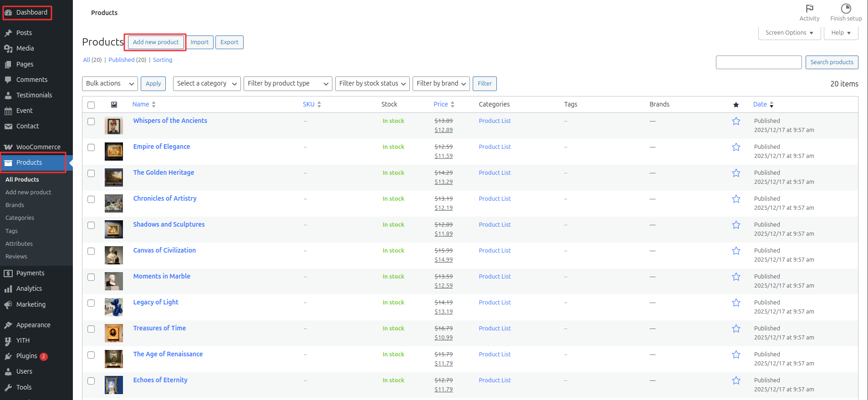Go to Categories in Products submenu

[x=20, y=218]
